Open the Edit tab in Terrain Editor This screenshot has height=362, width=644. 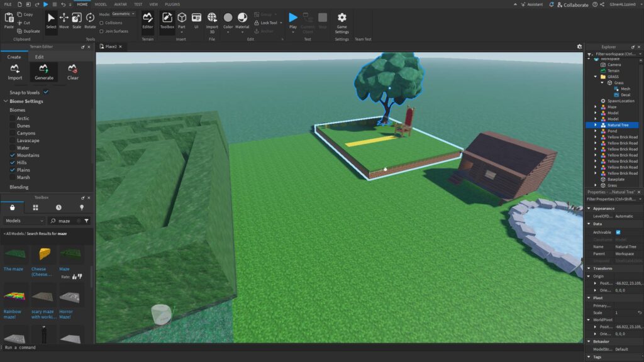[40, 57]
